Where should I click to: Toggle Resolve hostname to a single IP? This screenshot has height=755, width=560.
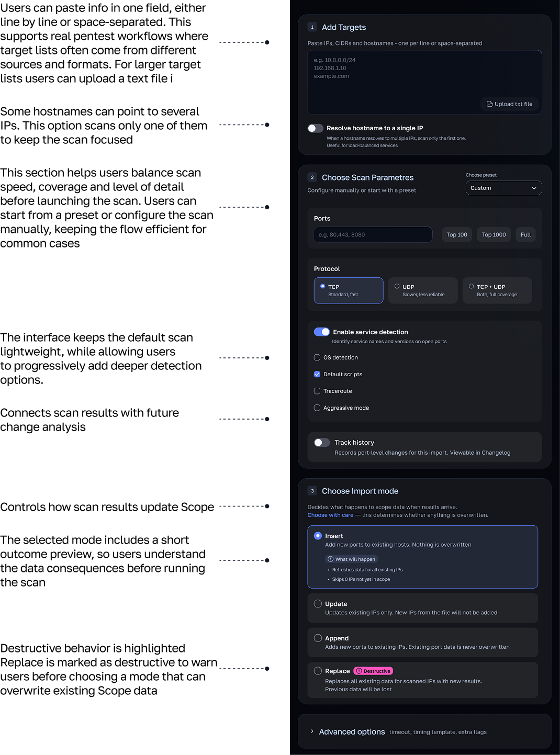point(316,128)
